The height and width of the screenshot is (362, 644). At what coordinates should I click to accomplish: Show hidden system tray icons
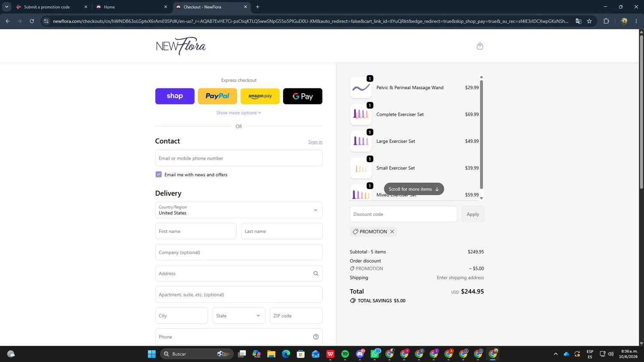point(556,354)
